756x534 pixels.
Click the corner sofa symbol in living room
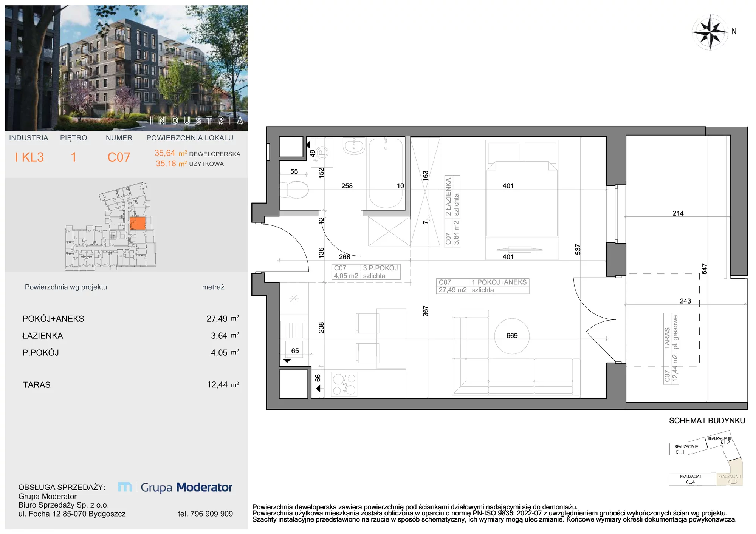pos(516,353)
